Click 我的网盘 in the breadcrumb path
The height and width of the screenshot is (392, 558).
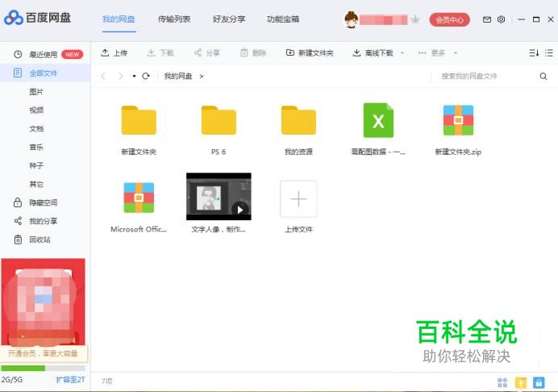pos(178,76)
